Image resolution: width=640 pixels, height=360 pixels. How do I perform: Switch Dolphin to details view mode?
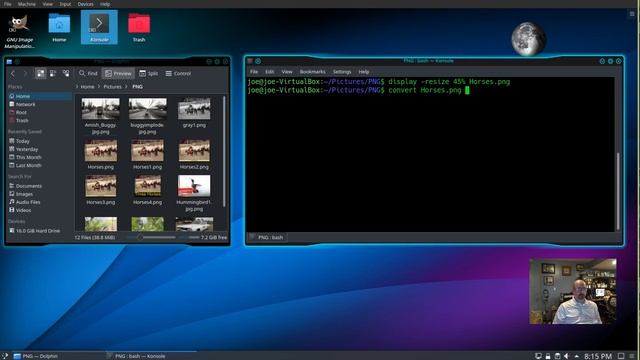coord(66,73)
